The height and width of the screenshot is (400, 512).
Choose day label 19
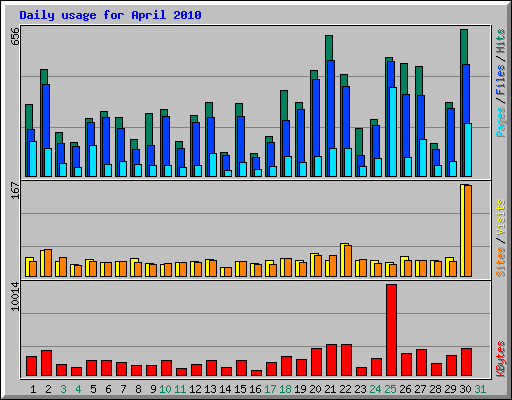click(300, 389)
